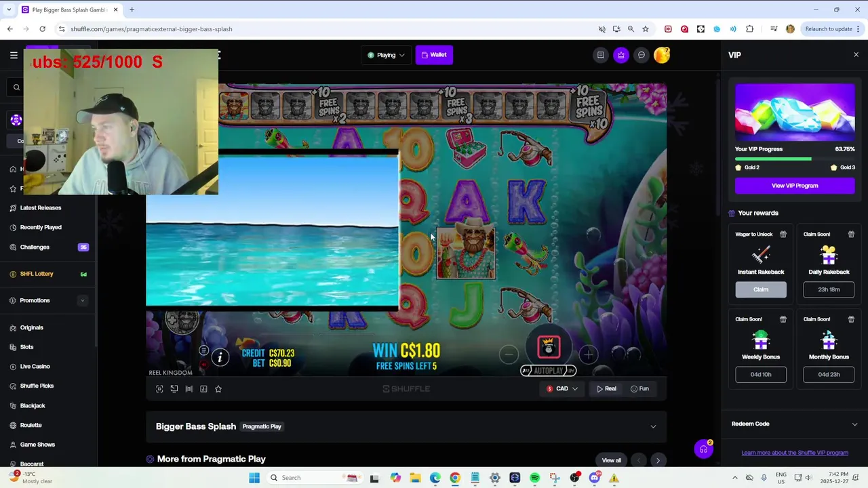
Task: Open Chrome extensions puzzle icon
Action: 749,29
